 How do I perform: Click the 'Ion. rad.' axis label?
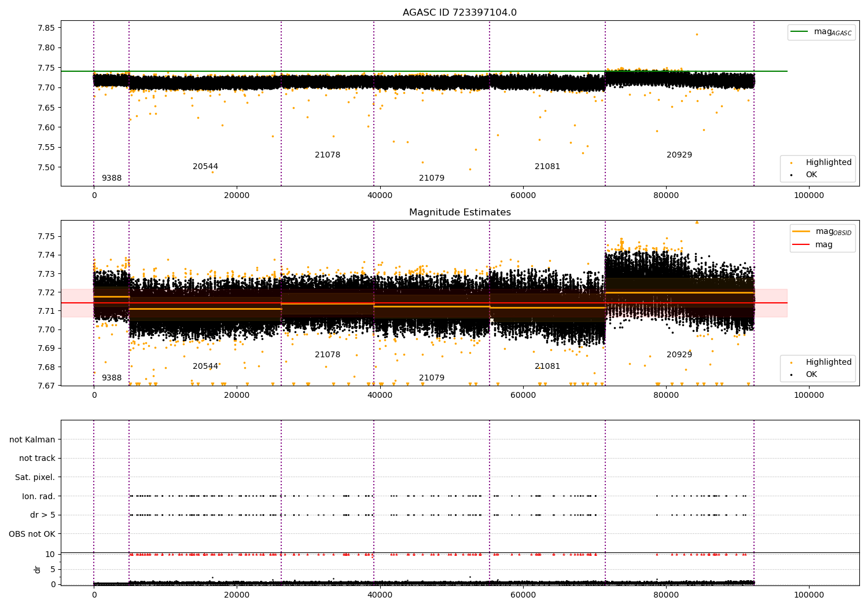tap(39, 496)
